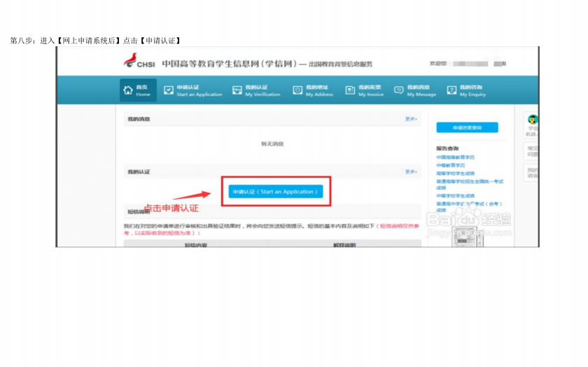Screen dimensions: 588x367
Task: Open 中等教育学历 report link
Action: tap(450, 165)
